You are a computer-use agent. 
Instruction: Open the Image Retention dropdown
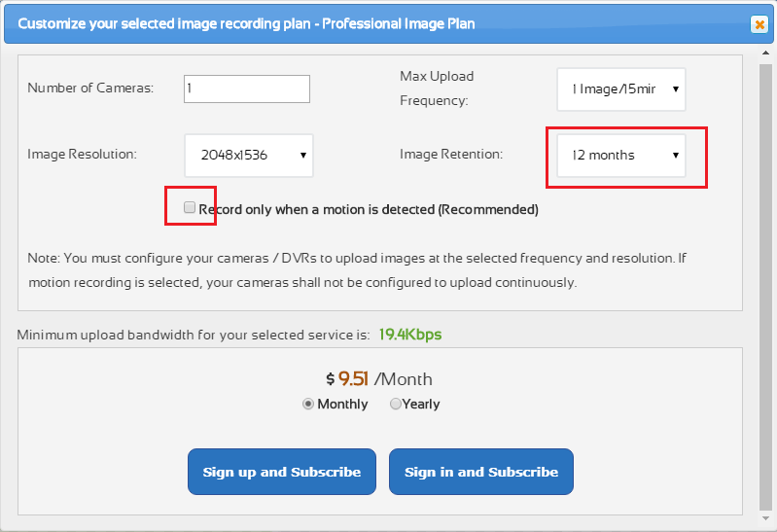pyautogui.click(x=621, y=155)
